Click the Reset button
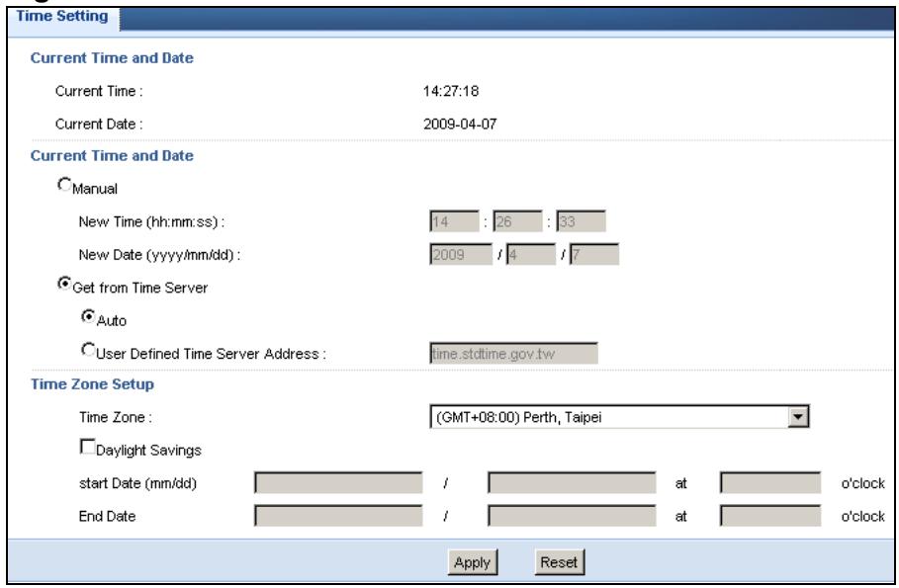Image resolution: width=899 pixels, height=588 pixels. (559, 562)
